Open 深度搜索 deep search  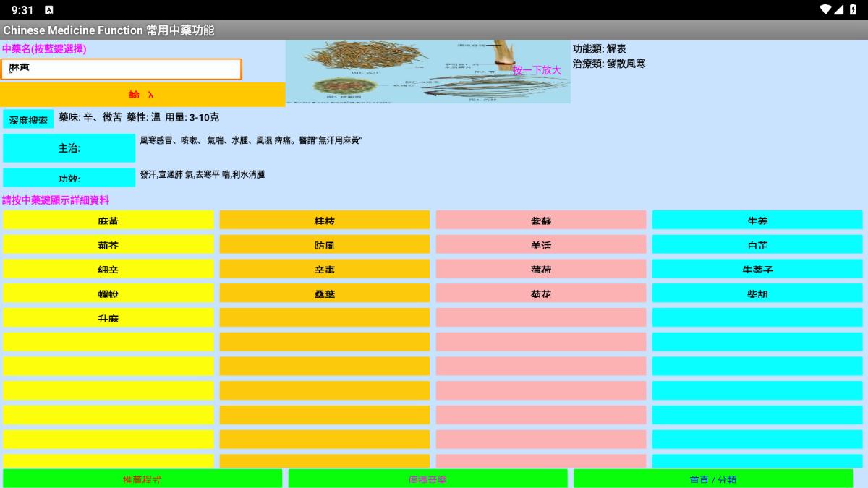click(28, 119)
